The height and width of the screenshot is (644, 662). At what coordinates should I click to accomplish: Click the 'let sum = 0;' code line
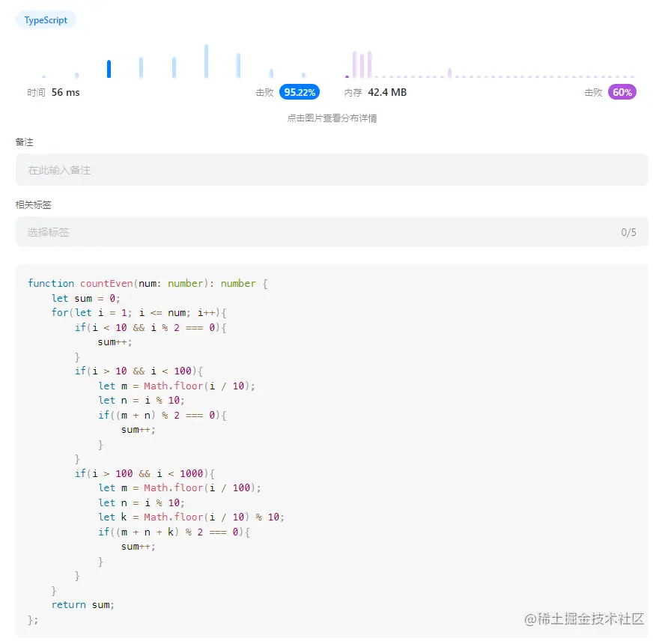pyautogui.click(x=85, y=298)
